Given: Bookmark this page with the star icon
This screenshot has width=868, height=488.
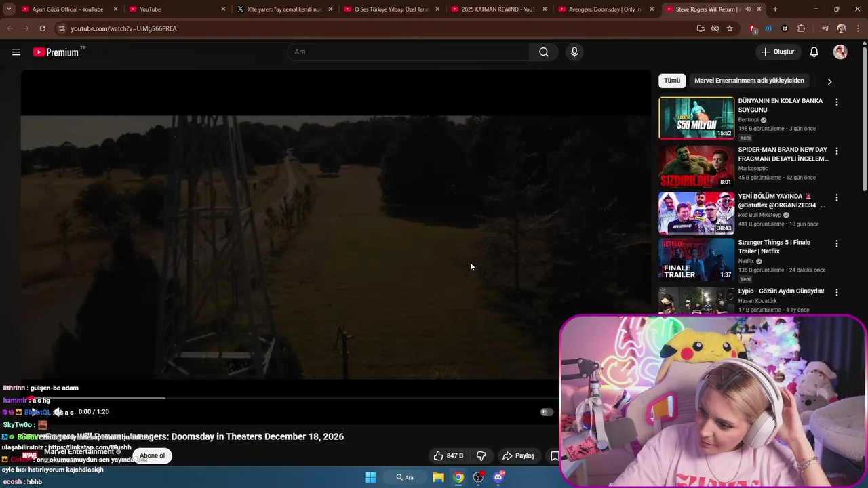Looking at the screenshot, I should pos(730,28).
